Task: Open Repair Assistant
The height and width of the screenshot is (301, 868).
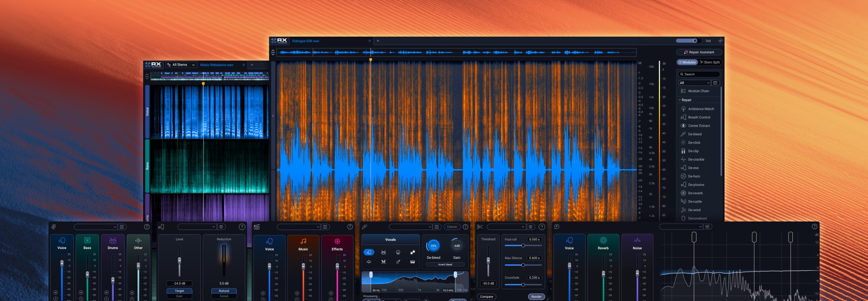Action: [698, 52]
